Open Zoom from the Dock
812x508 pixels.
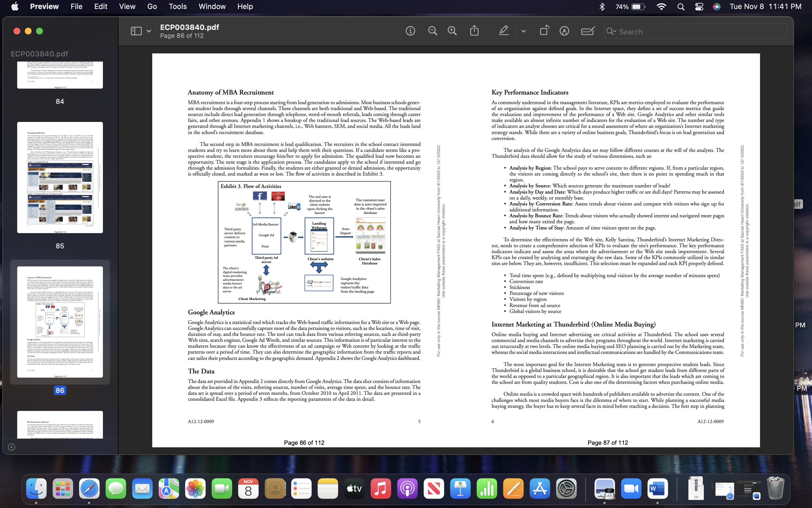point(631,489)
